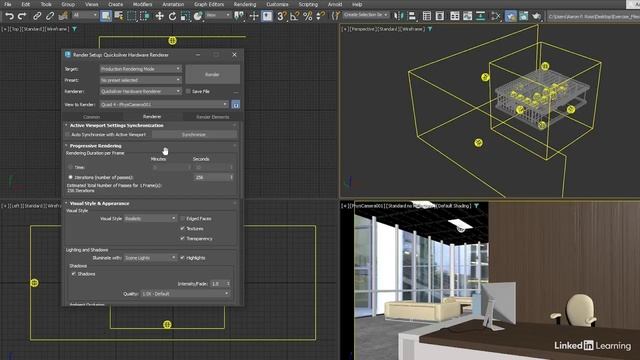Enable the Save File checkbox
This screenshot has width=640, height=360.
click(x=188, y=91)
